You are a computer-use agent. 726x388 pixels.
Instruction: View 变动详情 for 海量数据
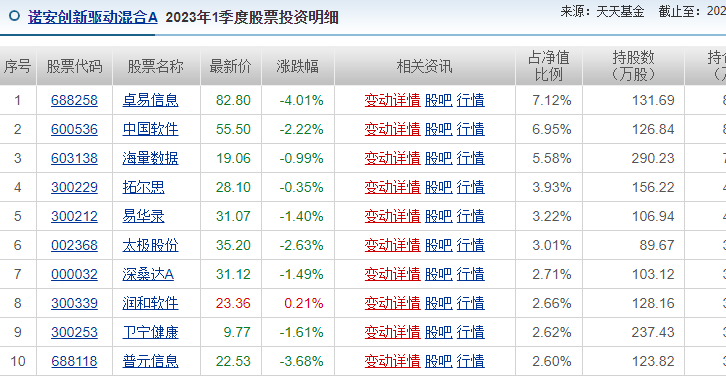pyautogui.click(x=392, y=158)
